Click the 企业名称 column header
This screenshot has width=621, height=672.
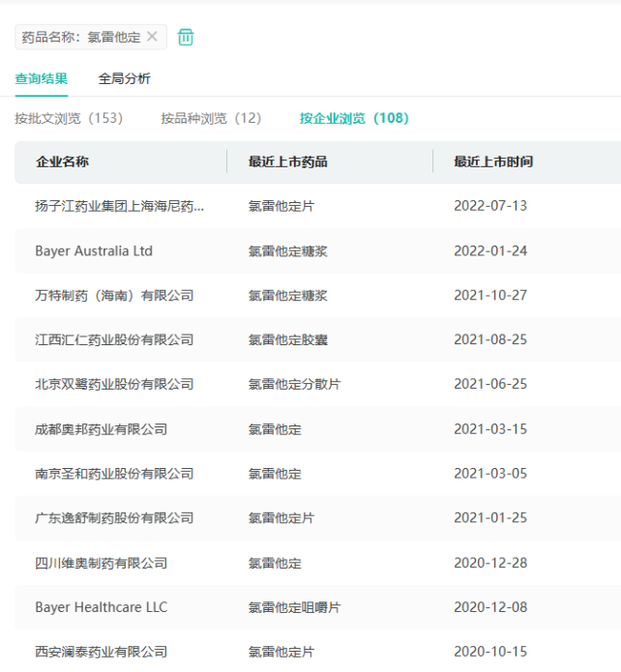click(x=62, y=161)
